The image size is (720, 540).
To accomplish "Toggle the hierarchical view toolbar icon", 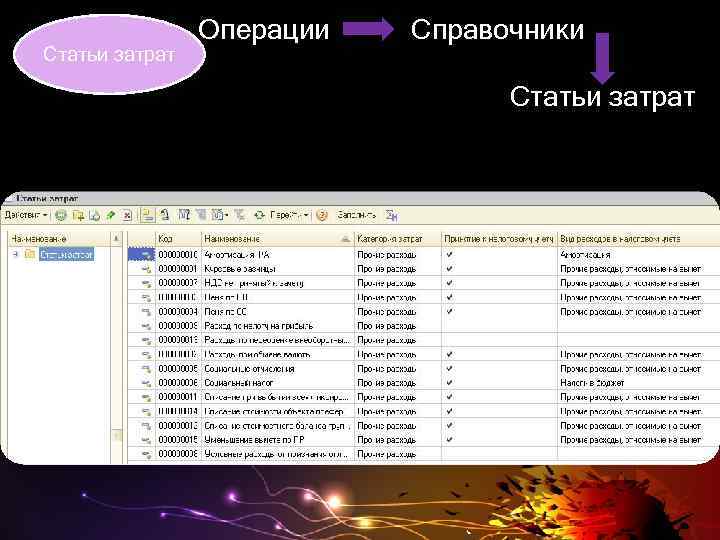I will point(147,215).
